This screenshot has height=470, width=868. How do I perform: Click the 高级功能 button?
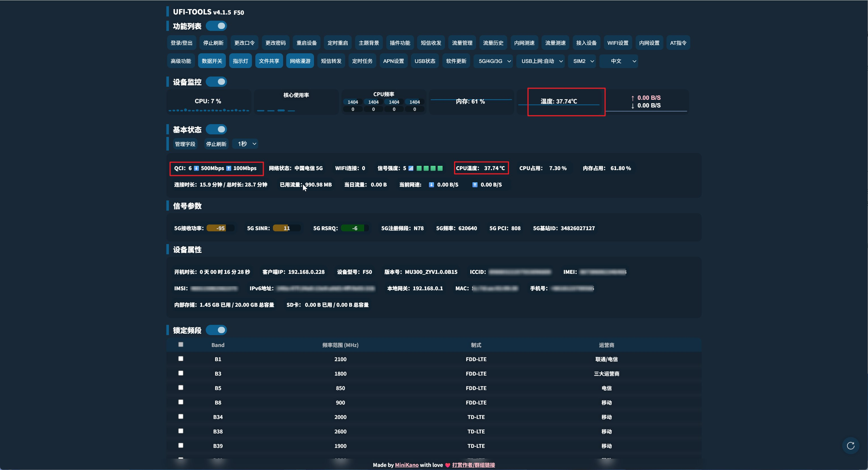pos(181,61)
